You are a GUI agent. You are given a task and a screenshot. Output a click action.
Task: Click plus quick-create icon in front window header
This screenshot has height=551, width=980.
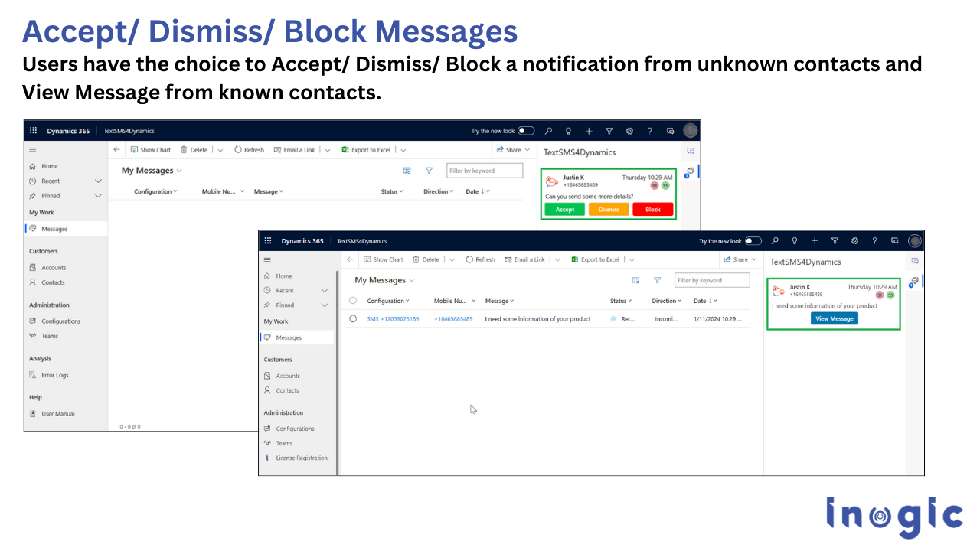tap(815, 240)
